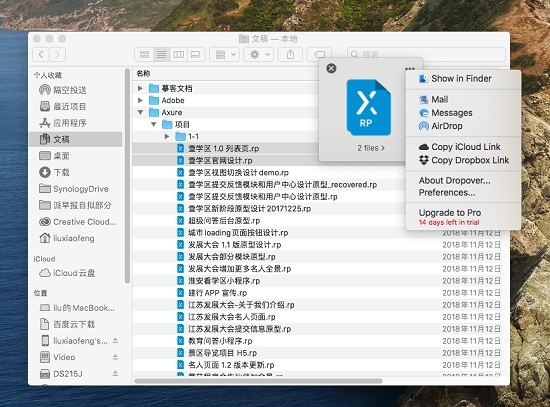Open 桌面 in sidebar
Image resolution: width=550 pixels, height=407 pixels.
coord(76,156)
